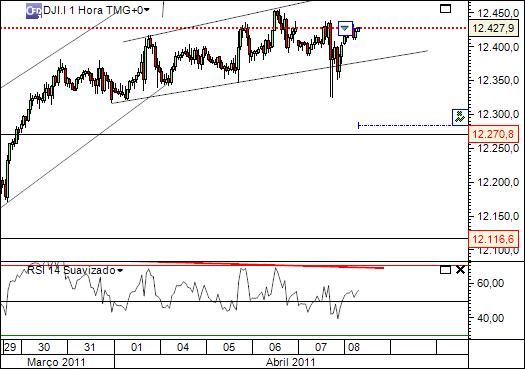Click the blue down-triangle marker on the chart

[345, 28]
